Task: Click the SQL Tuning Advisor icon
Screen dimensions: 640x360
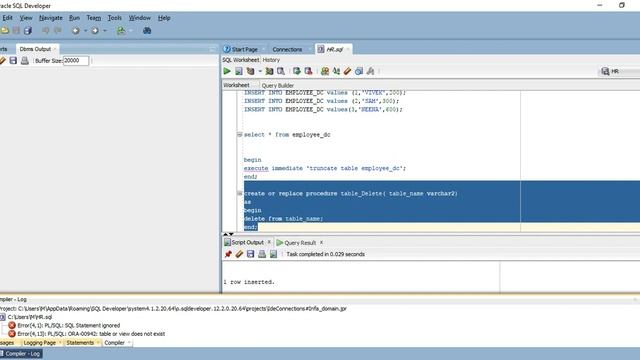Action: [x=281, y=71]
